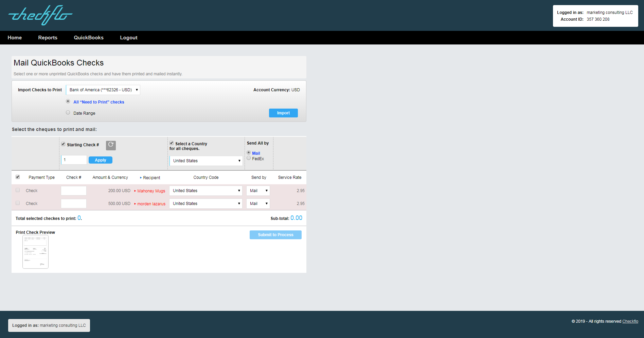Viewport: 644px width, 338px height.
Task: Click the Account Currency: USD label
Action: coord(276,90)
